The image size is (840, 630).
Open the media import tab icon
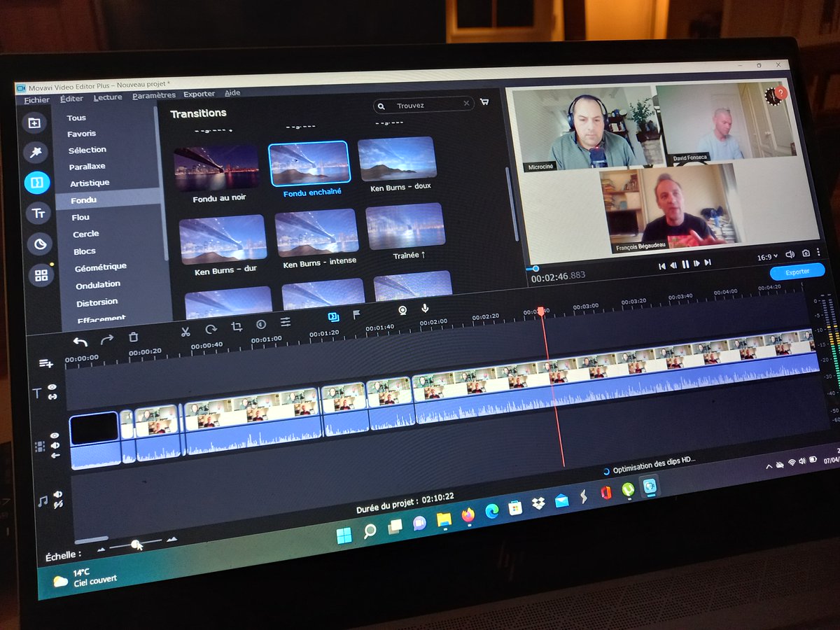34,122
